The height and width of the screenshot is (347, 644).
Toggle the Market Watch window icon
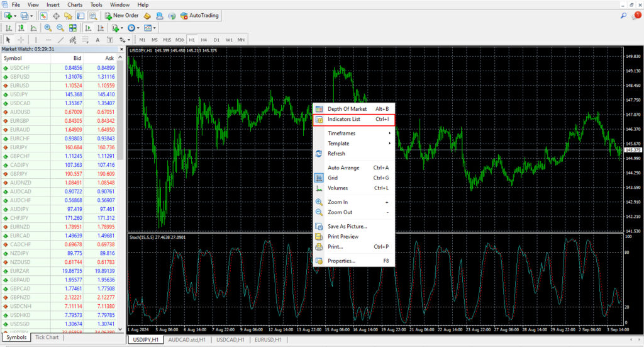tap(43, 16)
